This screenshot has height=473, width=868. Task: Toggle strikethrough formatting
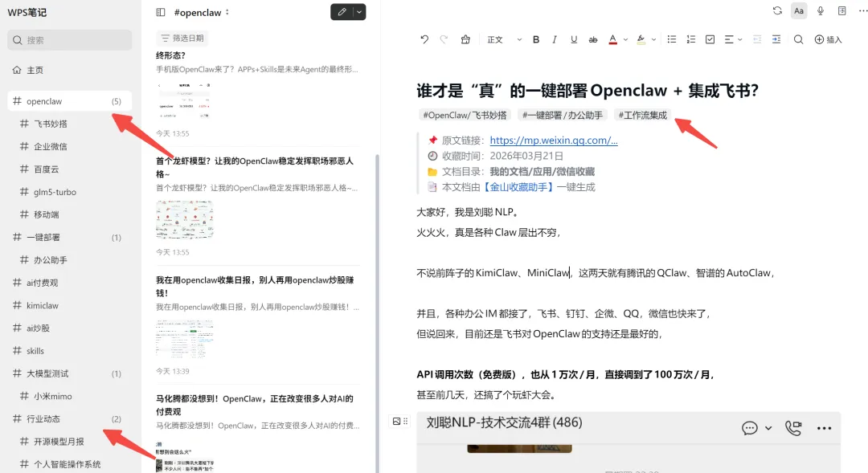click(x=593, y=39)
